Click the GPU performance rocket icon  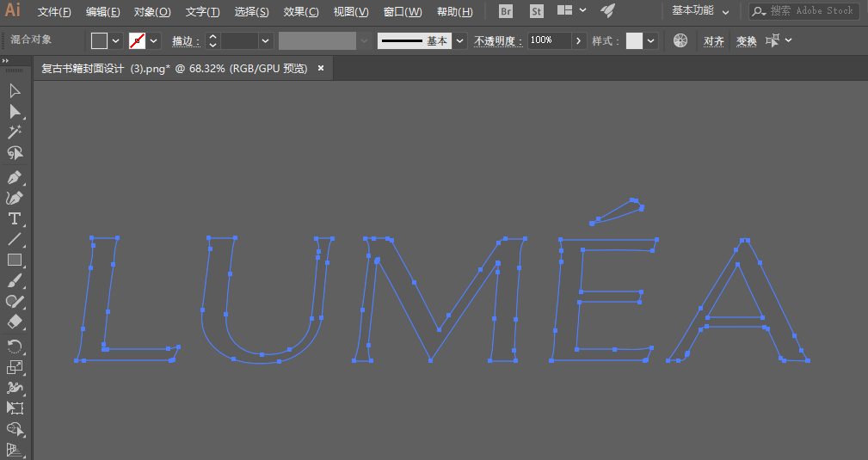[x=608, y=10]
